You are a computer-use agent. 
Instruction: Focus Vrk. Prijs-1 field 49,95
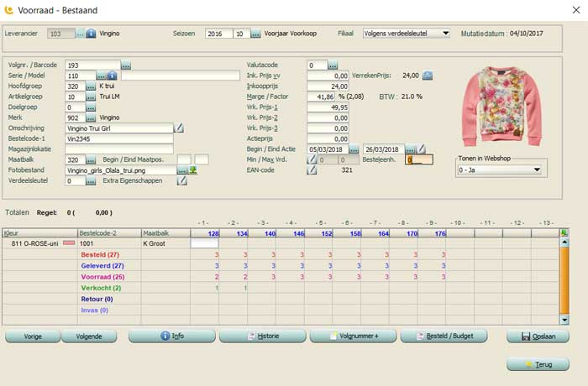(328, 107)
